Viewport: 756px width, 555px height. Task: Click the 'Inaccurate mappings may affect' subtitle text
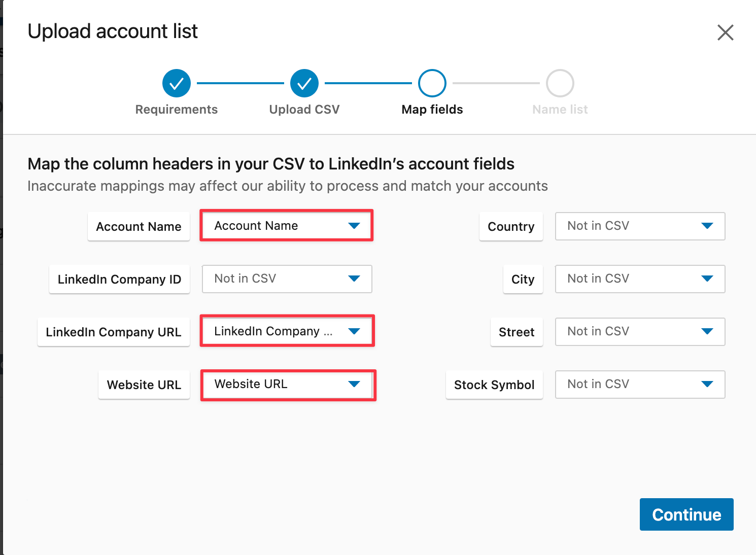(x=288, y=186)
